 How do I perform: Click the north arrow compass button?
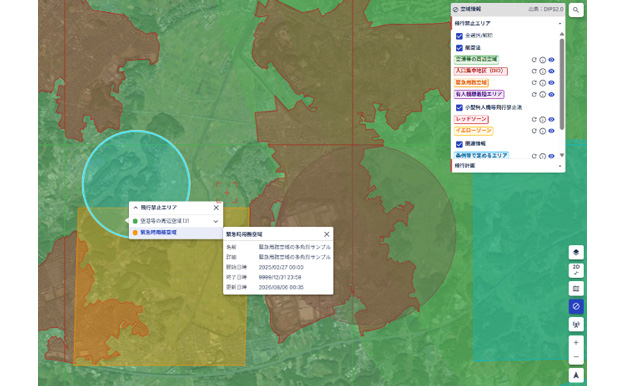(x=576, y=375)
